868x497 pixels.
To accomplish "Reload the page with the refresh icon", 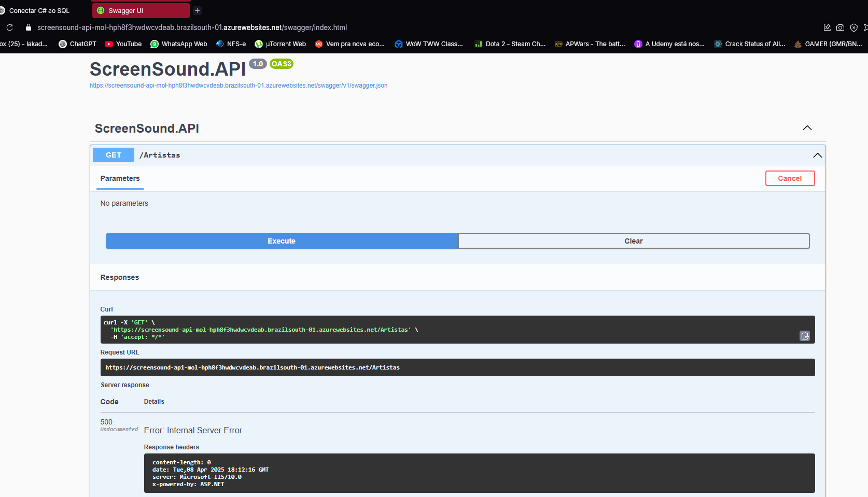I will click(9, 27).
